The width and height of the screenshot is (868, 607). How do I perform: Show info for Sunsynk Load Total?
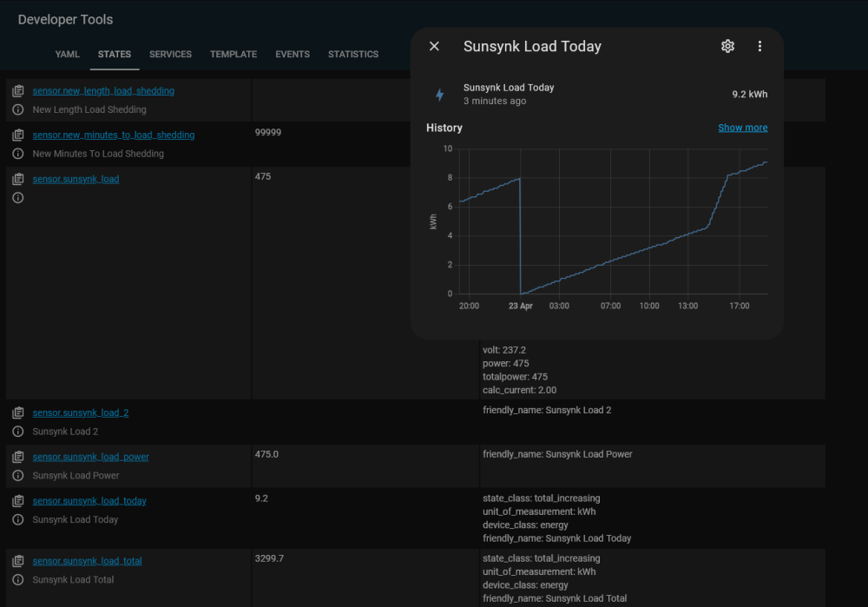coord(18,580)
